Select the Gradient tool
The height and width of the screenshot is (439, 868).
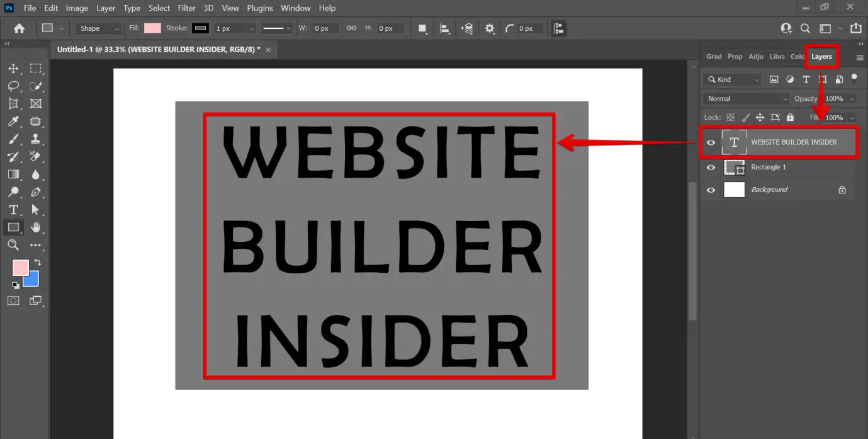(x=13, y=174)
